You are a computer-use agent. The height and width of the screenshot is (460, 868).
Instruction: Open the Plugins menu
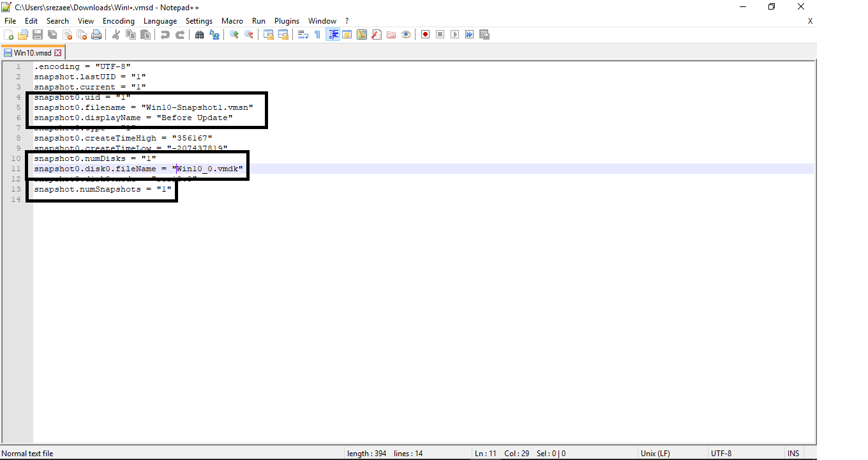pyautogui.click(x=287, y=21)
